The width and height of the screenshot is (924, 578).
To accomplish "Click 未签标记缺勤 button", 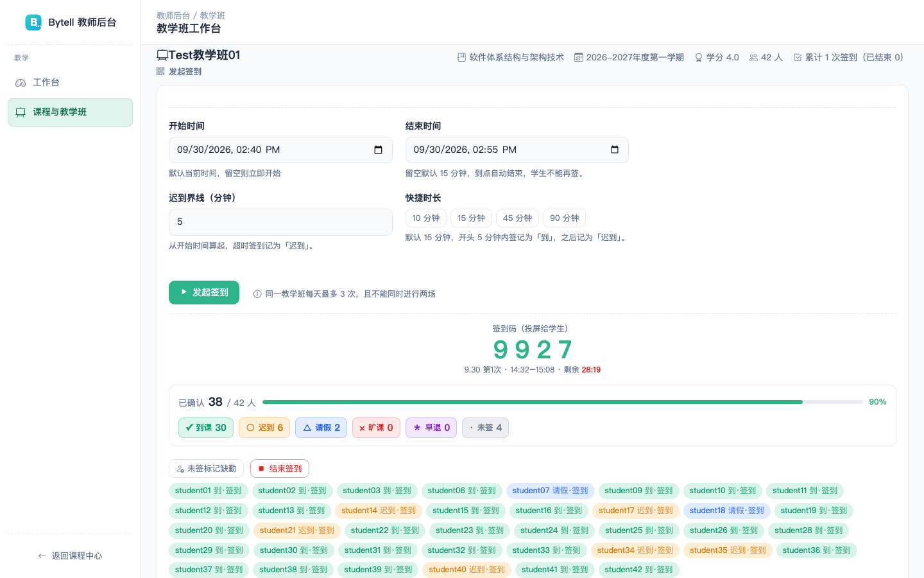I will click(207, 469).
